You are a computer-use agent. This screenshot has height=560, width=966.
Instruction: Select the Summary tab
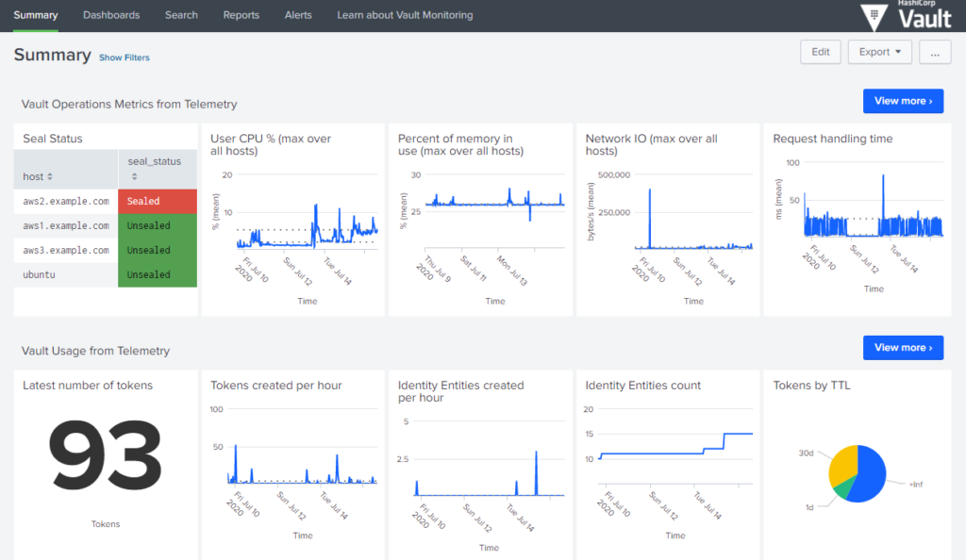35,15
